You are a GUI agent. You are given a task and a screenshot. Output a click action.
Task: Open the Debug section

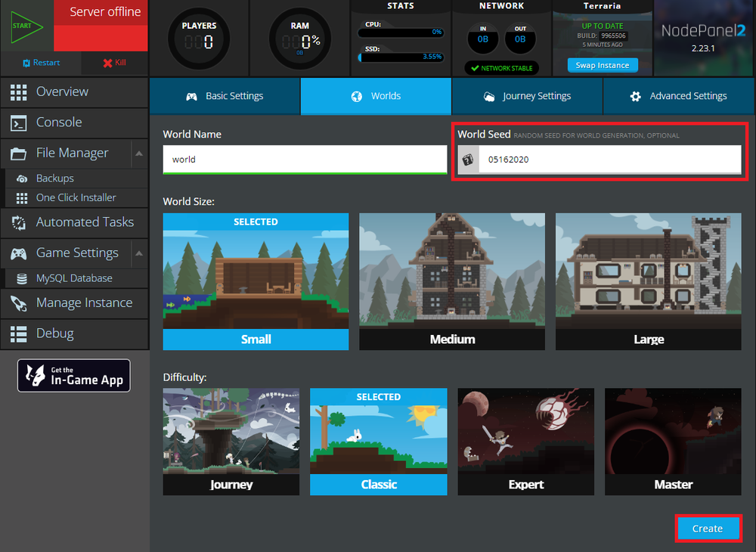point(54,333)
